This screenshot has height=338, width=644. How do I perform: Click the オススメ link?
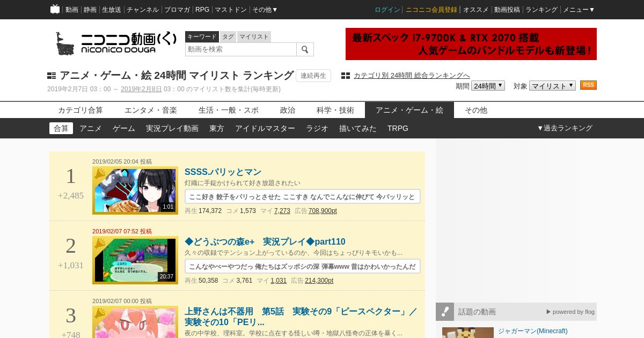(476, 10)
